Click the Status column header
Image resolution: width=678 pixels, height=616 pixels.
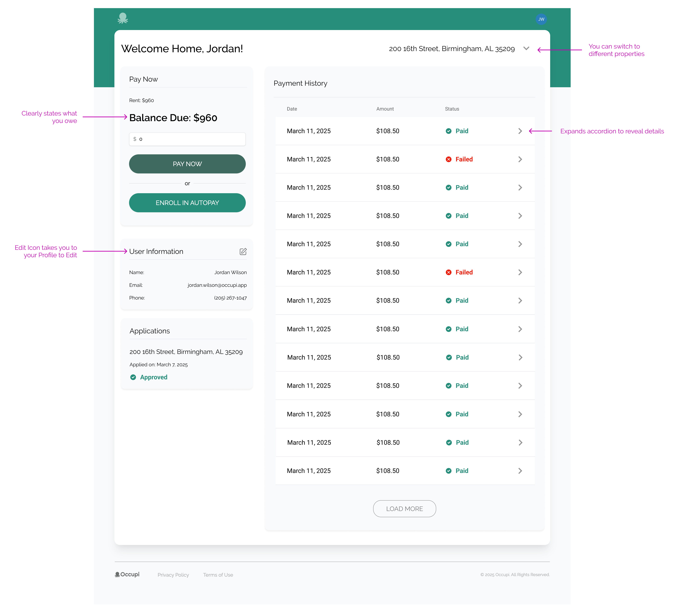[x=452, y=109]
